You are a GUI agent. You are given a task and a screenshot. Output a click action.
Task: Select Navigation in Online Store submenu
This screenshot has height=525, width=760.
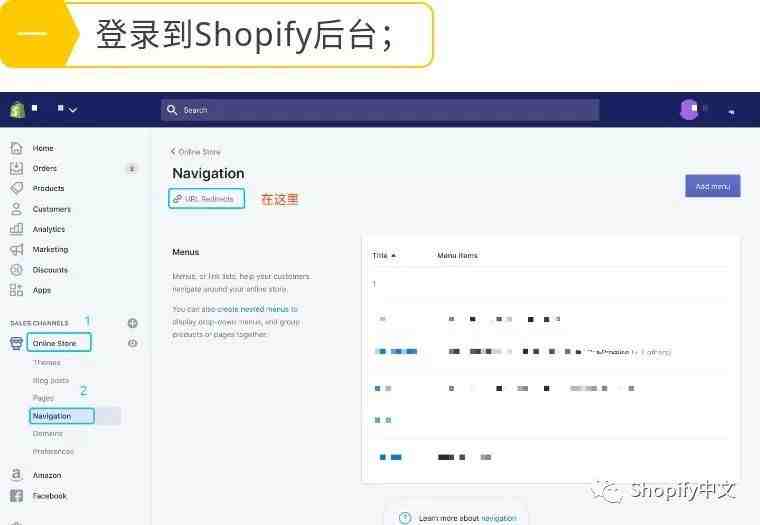[52, 416]
